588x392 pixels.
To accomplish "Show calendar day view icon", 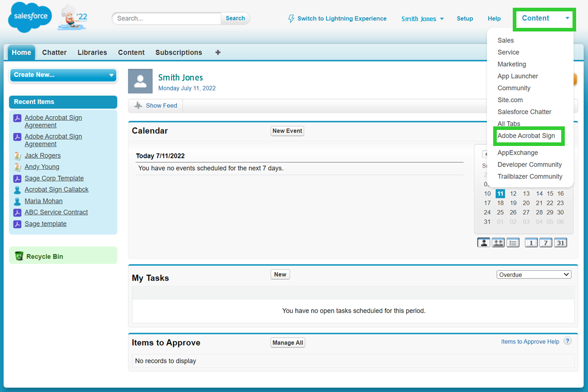I will coord(531,242).
